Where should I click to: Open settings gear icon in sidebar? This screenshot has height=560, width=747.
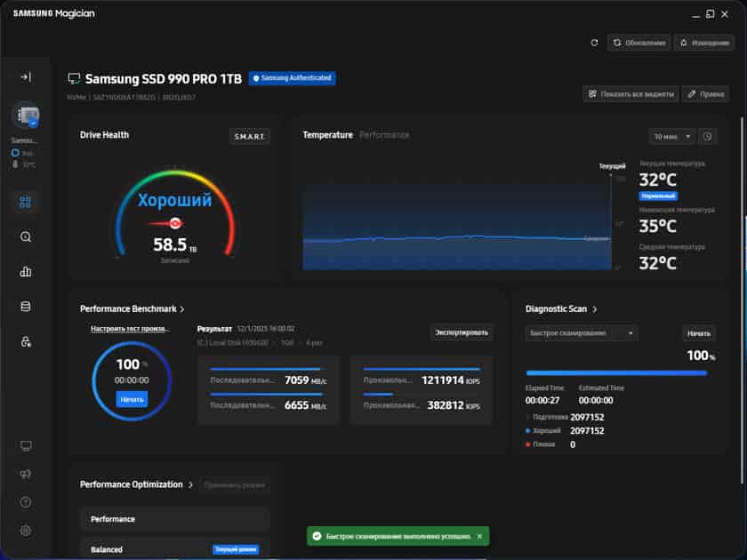(x=26, y=531)
